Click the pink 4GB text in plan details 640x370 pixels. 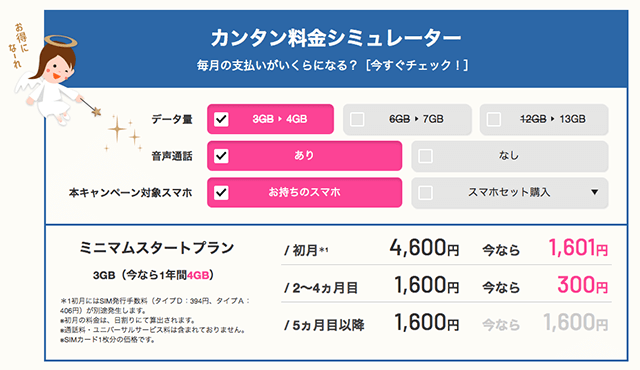point(198,275)
